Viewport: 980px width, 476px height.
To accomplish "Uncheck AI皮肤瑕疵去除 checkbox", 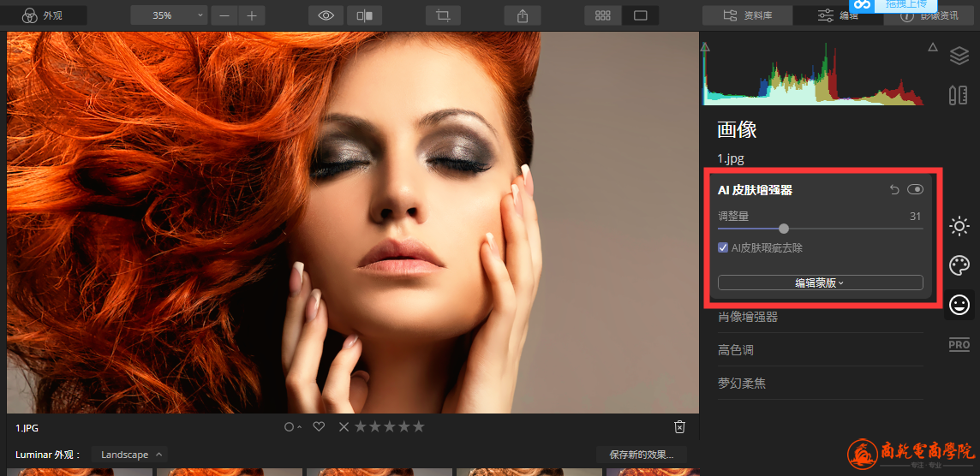I will click(x=723, y=248).
